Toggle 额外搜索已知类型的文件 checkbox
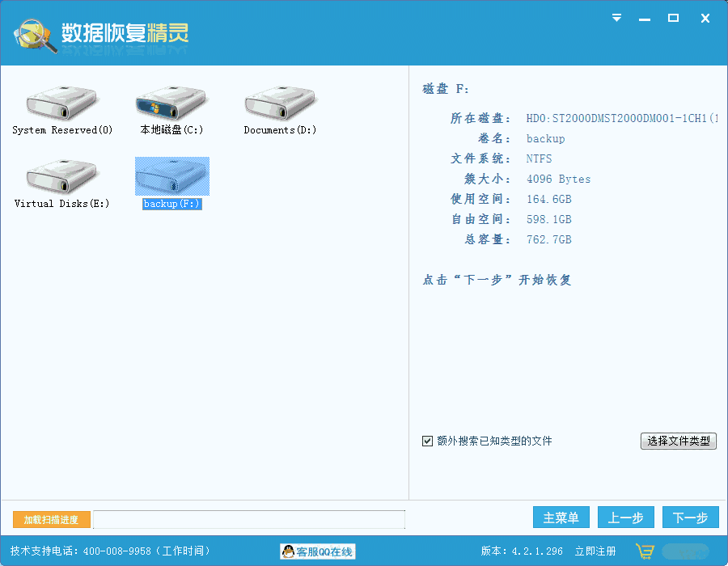 click(428, 441)
